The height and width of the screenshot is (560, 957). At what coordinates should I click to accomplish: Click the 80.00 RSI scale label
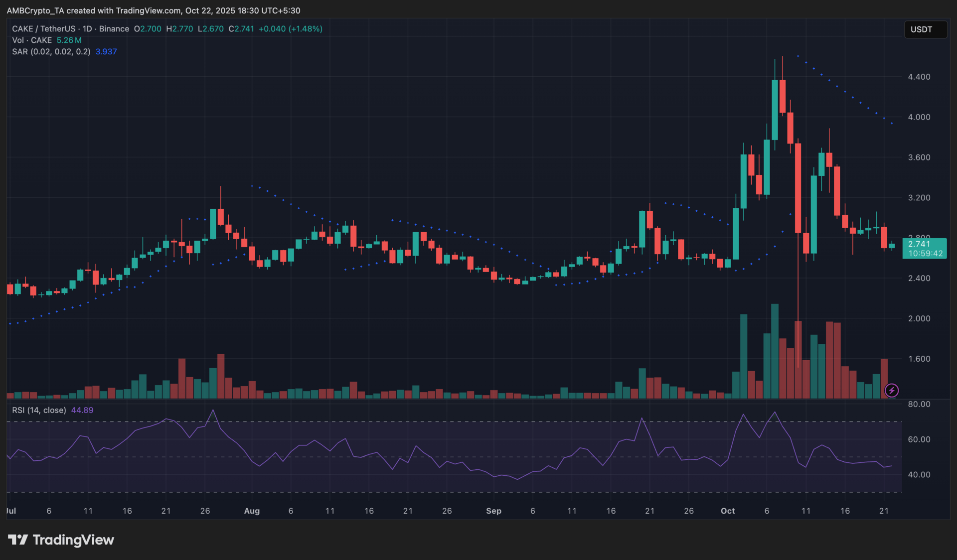click(919, 404)
